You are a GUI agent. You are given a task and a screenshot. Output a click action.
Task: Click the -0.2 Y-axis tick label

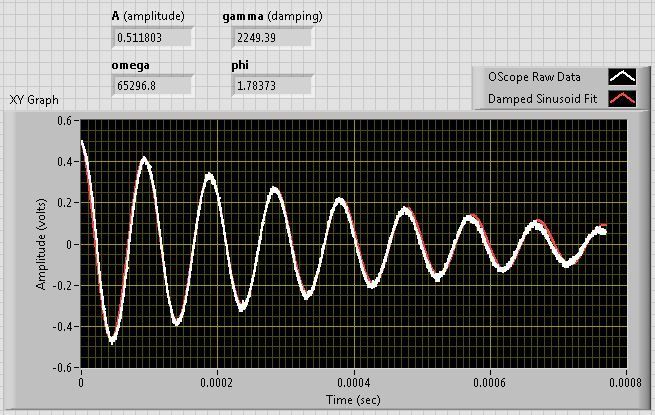[62, 285]
